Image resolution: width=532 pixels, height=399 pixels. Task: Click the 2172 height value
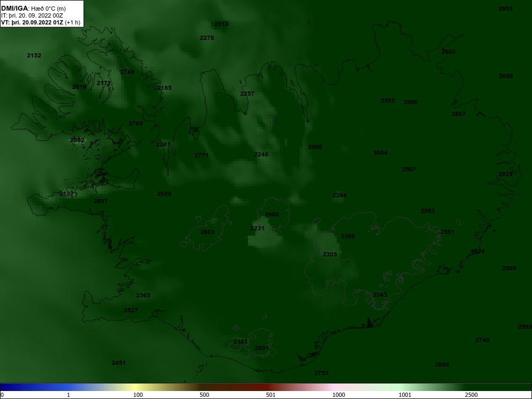click(x=104, y=83)
